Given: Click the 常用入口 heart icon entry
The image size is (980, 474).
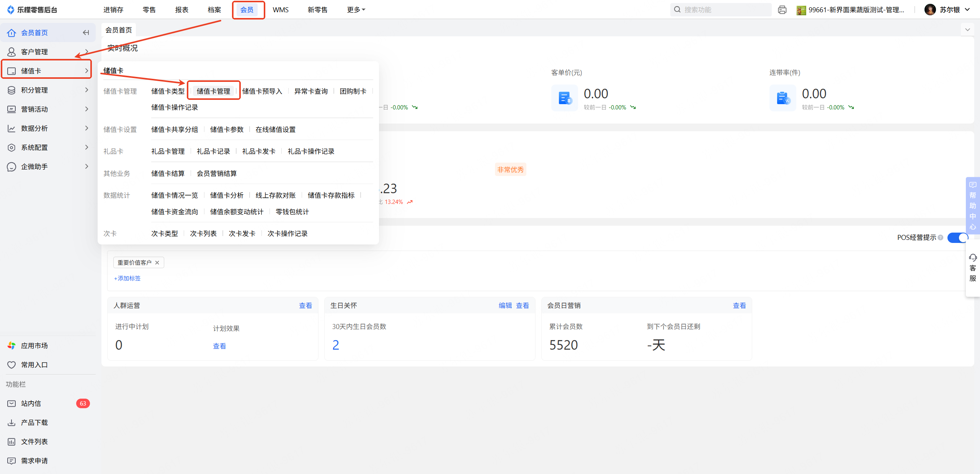Looking at the screenshot, I should tap(34, 365).
